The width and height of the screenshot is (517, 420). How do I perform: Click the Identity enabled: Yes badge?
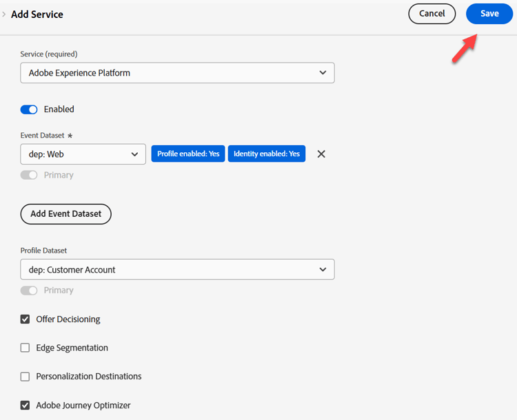point(267,154)
